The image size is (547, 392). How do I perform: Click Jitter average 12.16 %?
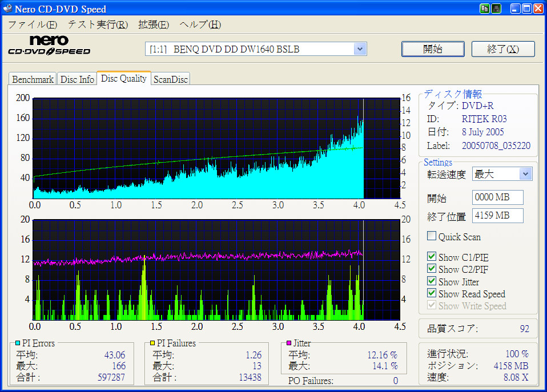pyautogui.click(x=383, y=355)
